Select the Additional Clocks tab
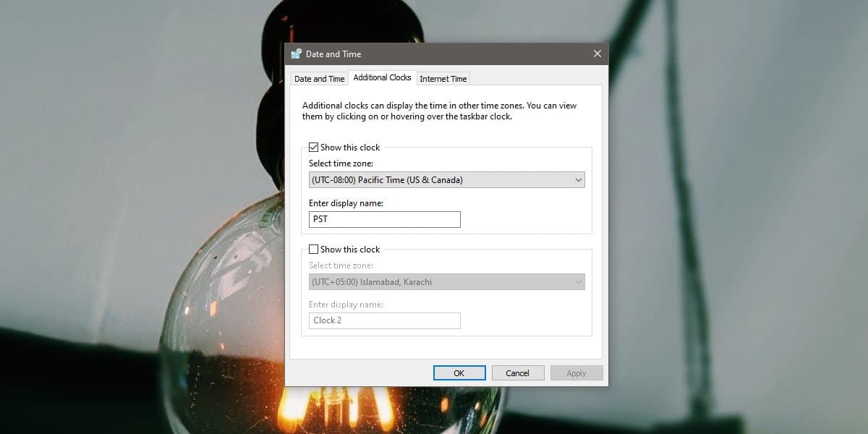Screen dimensions: 868x434 click(x=382, y=77)
